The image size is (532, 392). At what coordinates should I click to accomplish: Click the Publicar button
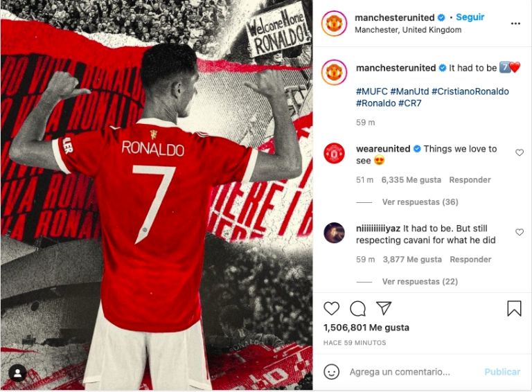coord(502,372)
